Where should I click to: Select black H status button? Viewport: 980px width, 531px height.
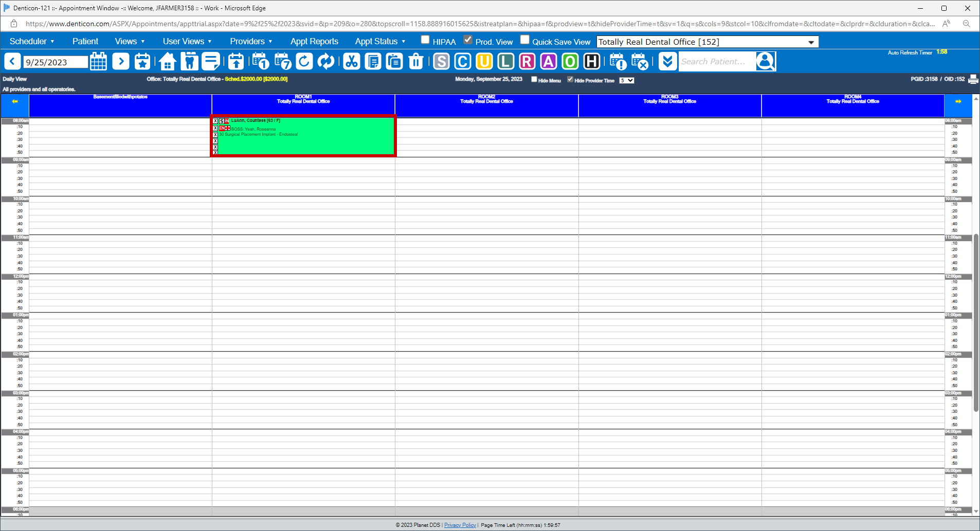tap(592, 62)
